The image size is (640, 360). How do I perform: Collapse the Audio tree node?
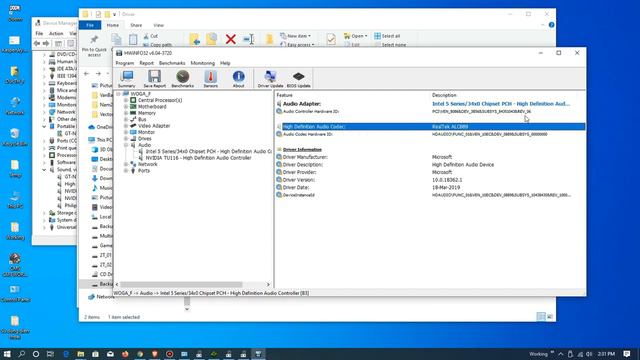(x=126, y=145)
